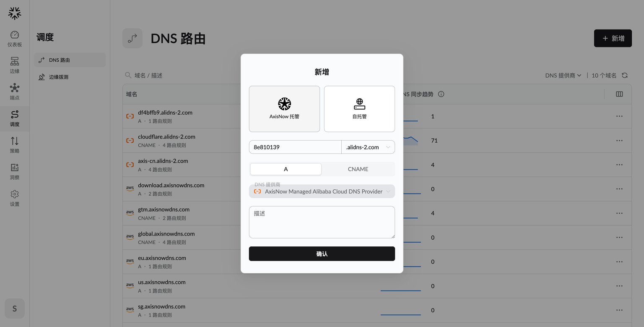
Task: Click the 描述 description text area
Action: pyautogui.click(x=322, y=222)
